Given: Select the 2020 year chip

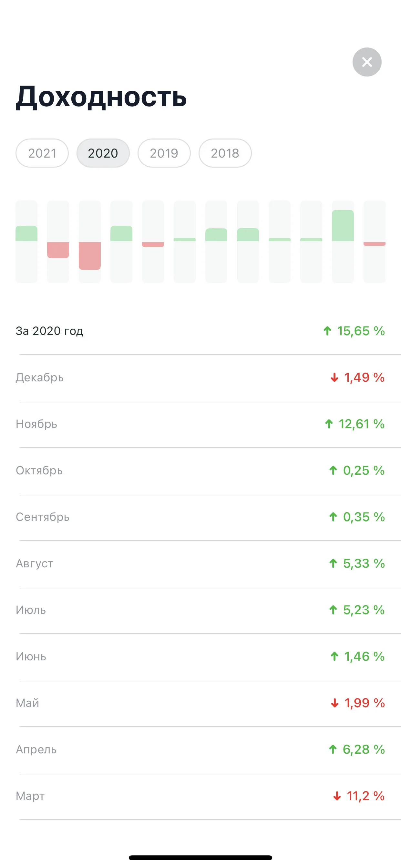Looking at the screenshot, I should coord(103,153).
